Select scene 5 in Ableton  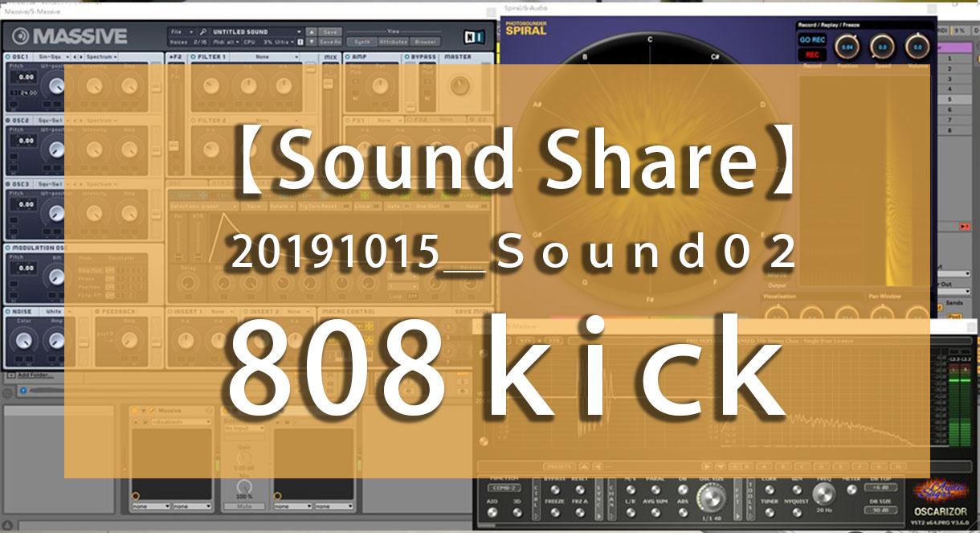(x=954, y=100)
